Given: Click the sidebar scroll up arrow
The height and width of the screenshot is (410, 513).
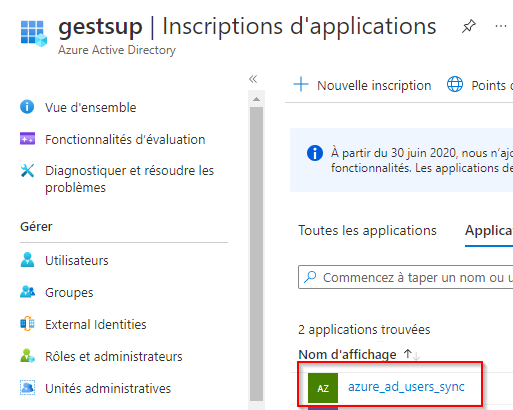Looking at the screenshot, I should coord(256,99).
